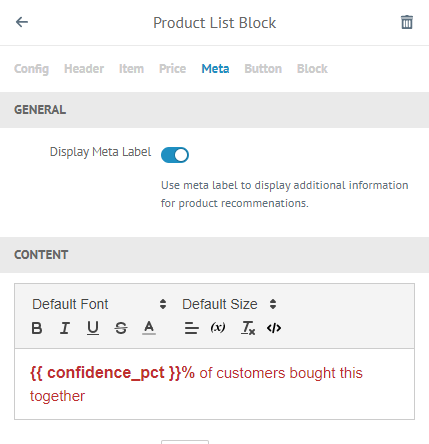Clear text formatting in the editor
This screenshot has height=444, width=429.
(248, 328)
